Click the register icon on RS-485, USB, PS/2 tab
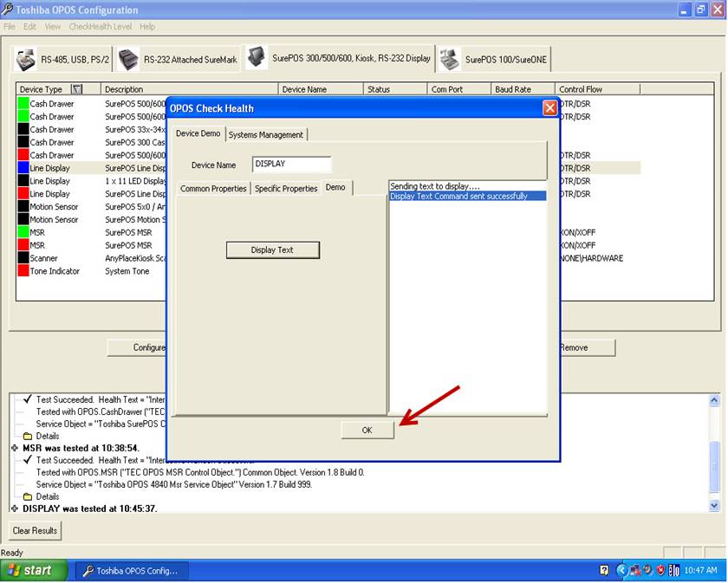 (x=27, y=60)
